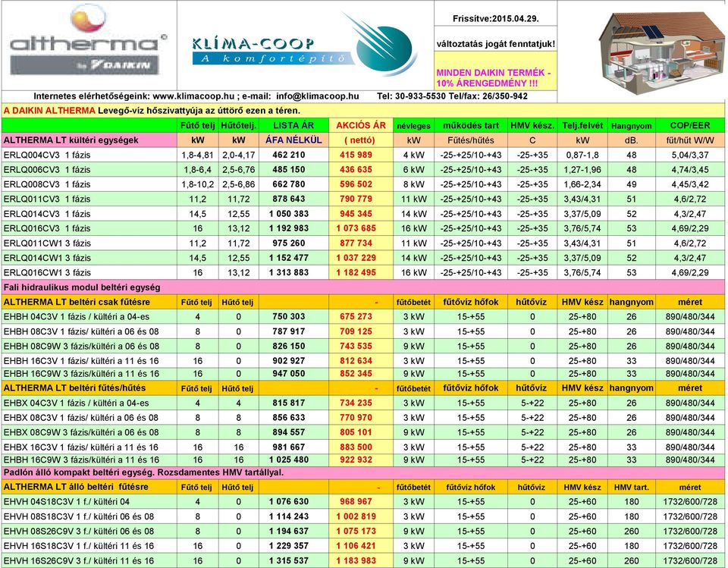Select the 'ERLQ008CV3 1 fázis' cell
Image resolution: width=728 pixels, height=568 pixels.
pyautogui.click(x=89, y=184)
